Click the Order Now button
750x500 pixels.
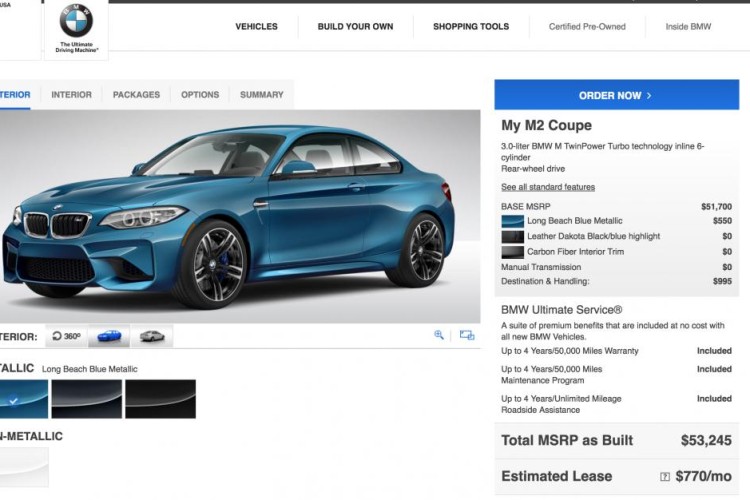click(x=617, y=95)
